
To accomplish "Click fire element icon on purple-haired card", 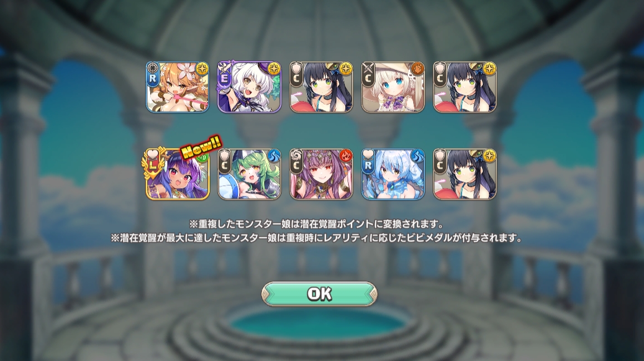I will pyautogui.click(x=345, y=156).
